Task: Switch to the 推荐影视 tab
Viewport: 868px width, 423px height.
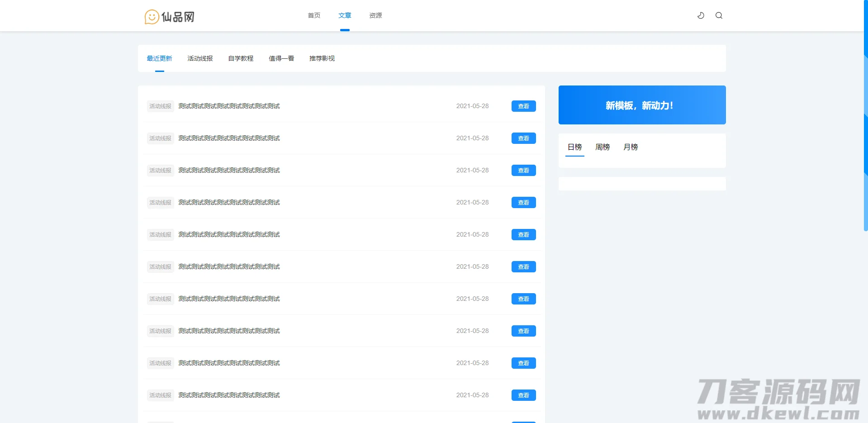Action: tap(321, 58)
